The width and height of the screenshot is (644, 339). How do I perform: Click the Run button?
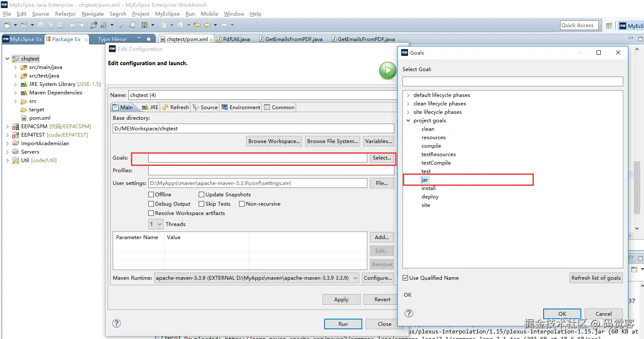pos(343,324)
